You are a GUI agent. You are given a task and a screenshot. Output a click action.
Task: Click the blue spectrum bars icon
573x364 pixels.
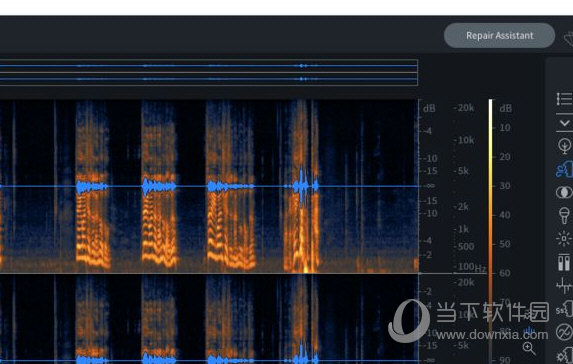(529, 331)
